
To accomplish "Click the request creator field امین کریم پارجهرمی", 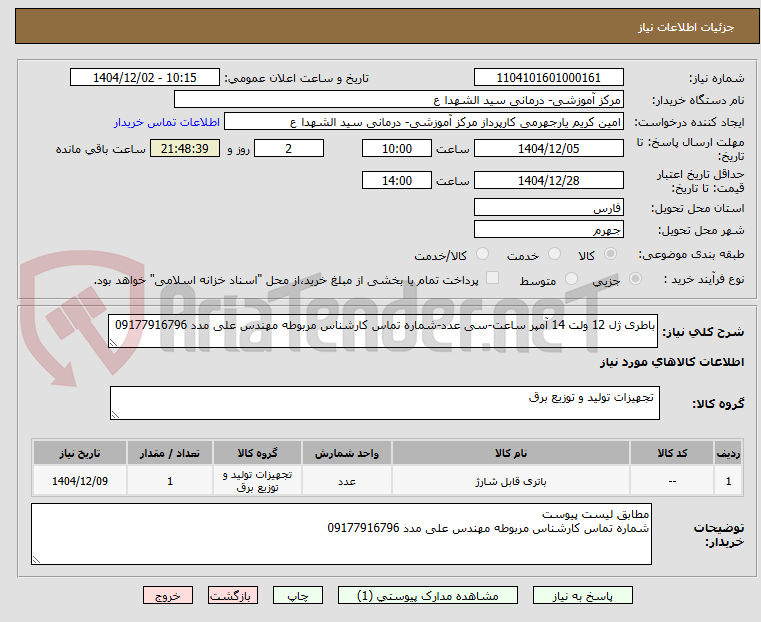I will pyautogui.click(x=424, y=122).
